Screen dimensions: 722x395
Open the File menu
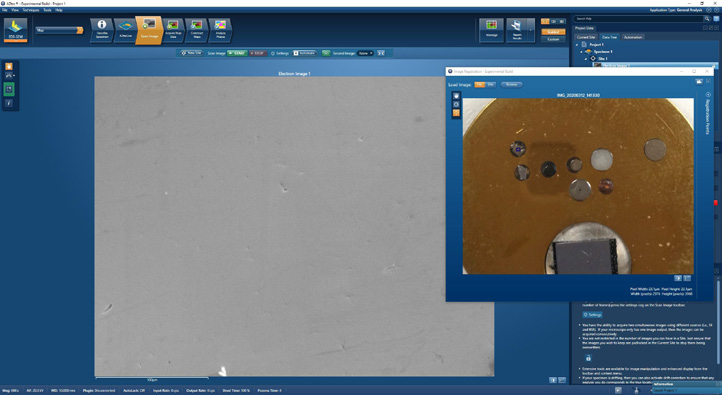(x=5, y=10)
